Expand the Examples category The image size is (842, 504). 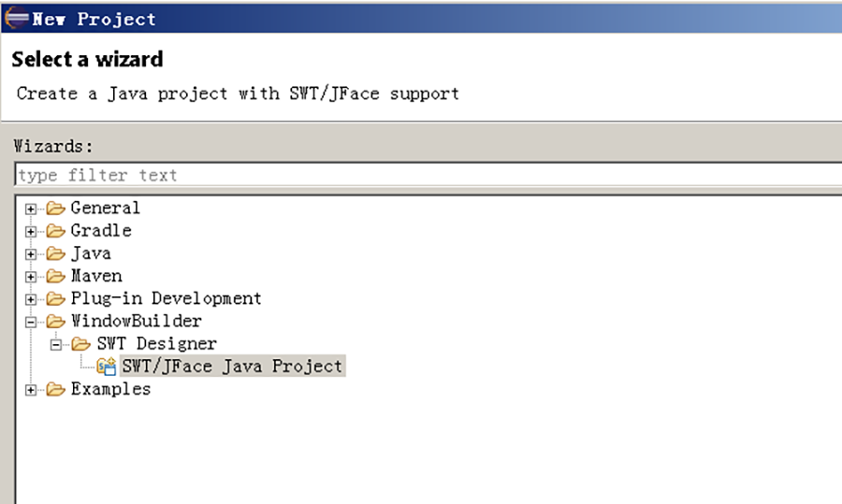click(31, 390)
